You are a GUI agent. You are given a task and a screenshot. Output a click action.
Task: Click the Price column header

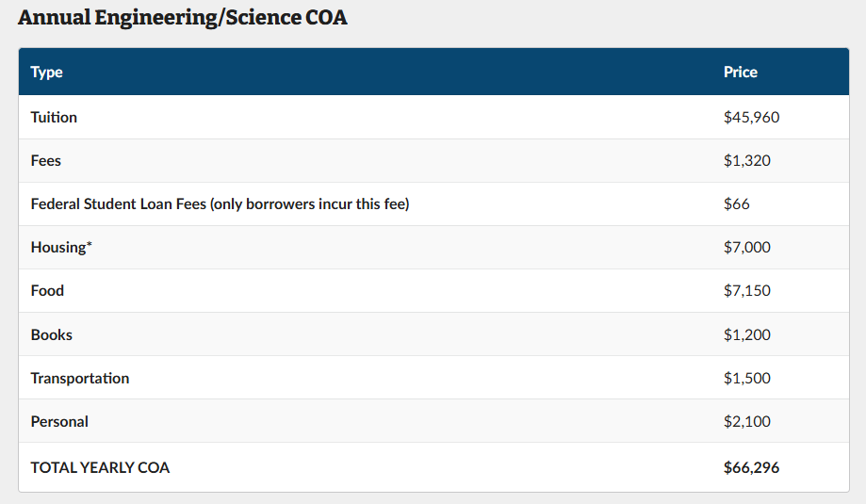741,73
